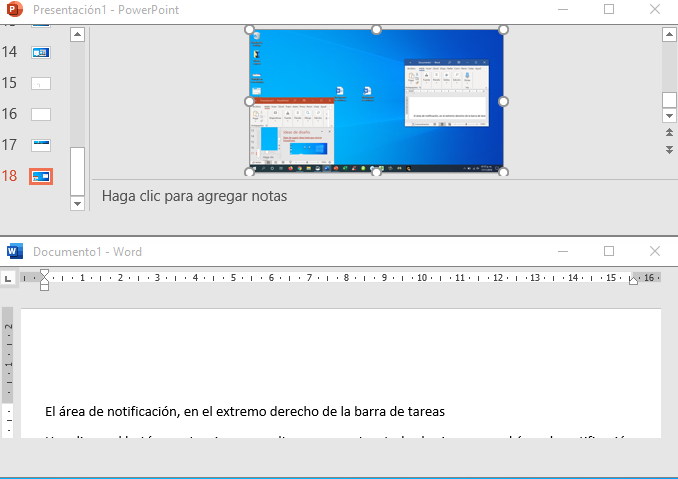Click text 'El área de notificación' in Word
Screen dimensions: 678x479
(x=112, y=411)
